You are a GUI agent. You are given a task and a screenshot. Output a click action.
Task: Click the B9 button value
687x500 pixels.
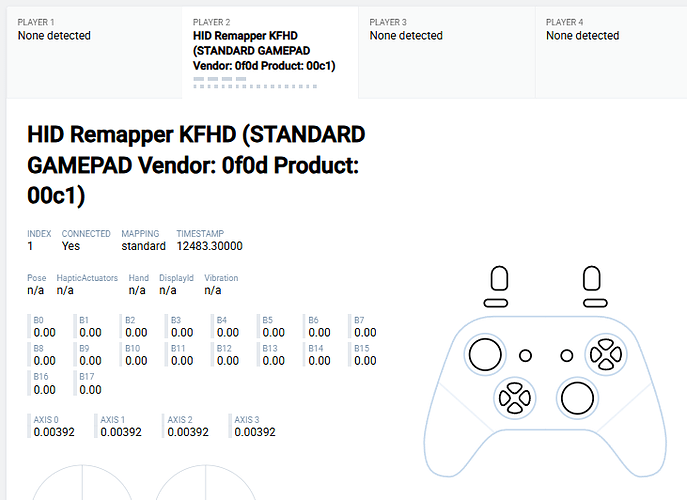(90, 361)
